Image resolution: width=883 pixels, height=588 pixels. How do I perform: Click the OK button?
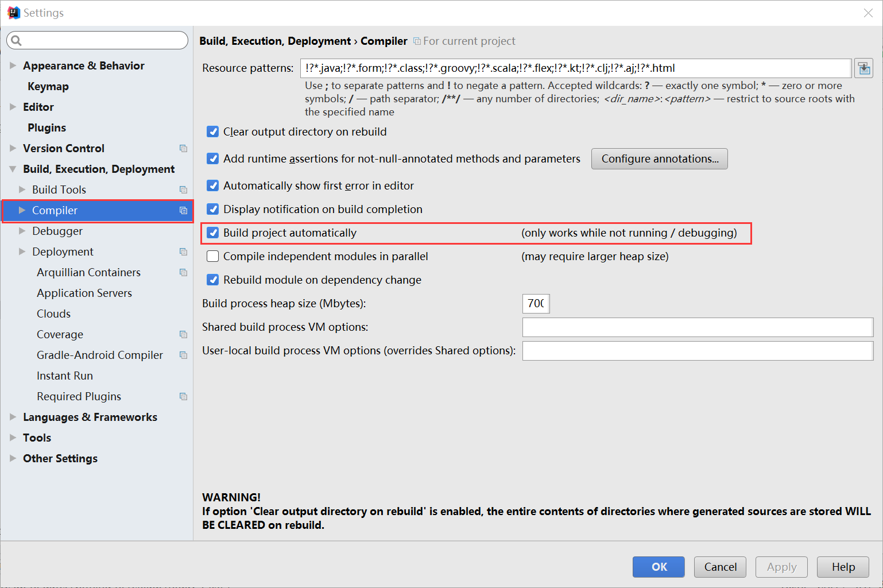(659, 567)
